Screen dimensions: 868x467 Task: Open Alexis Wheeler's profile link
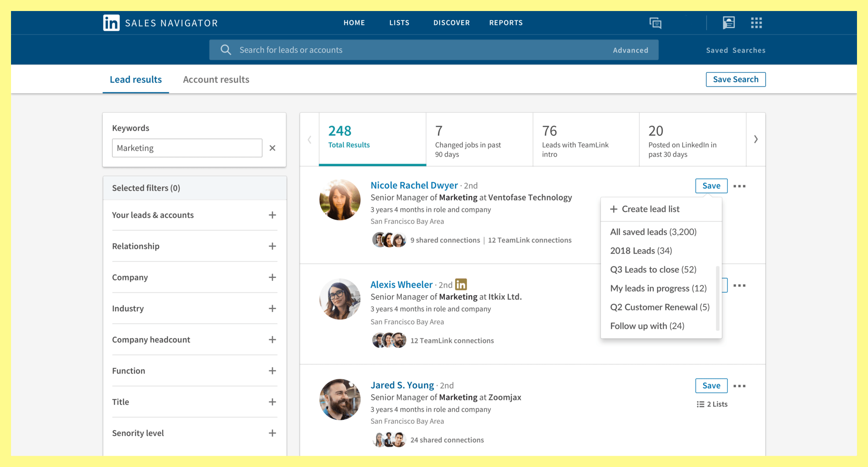tap(401, 284)
